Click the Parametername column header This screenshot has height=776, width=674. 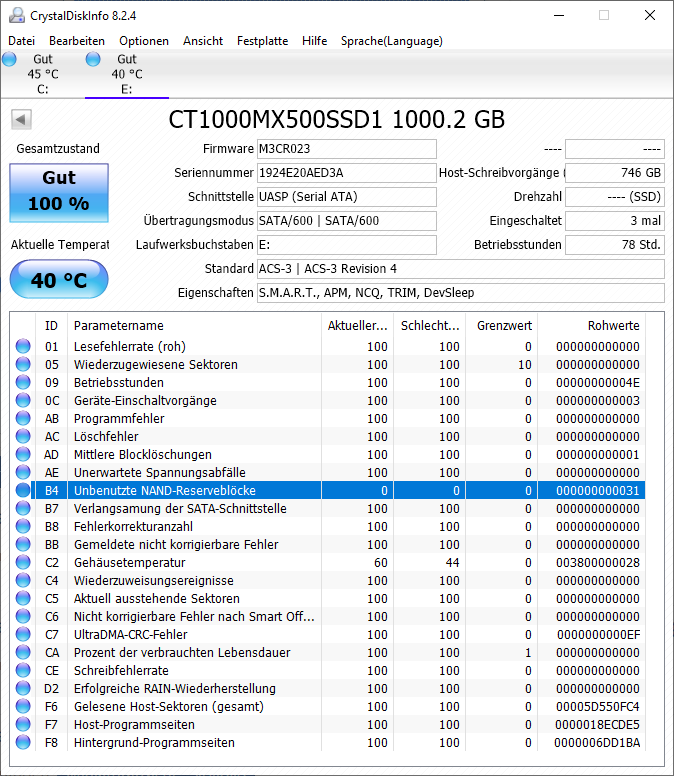[x=194, y=325]
